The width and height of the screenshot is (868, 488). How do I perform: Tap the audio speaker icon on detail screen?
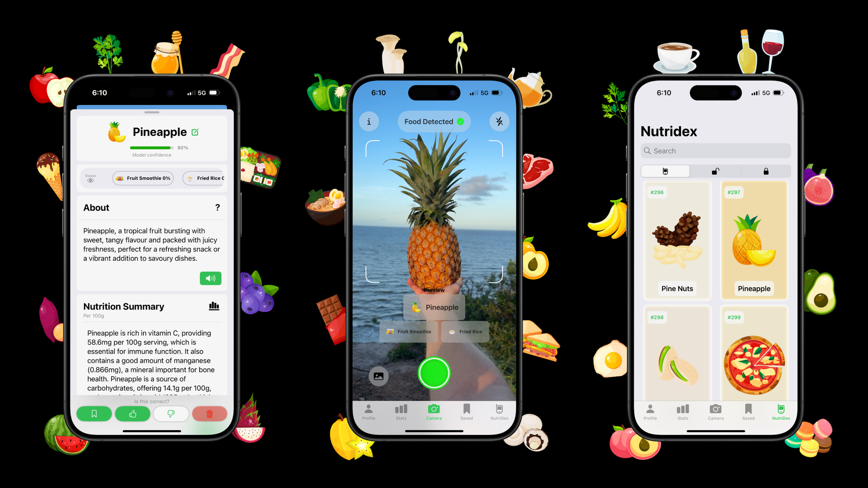point(210,278)
